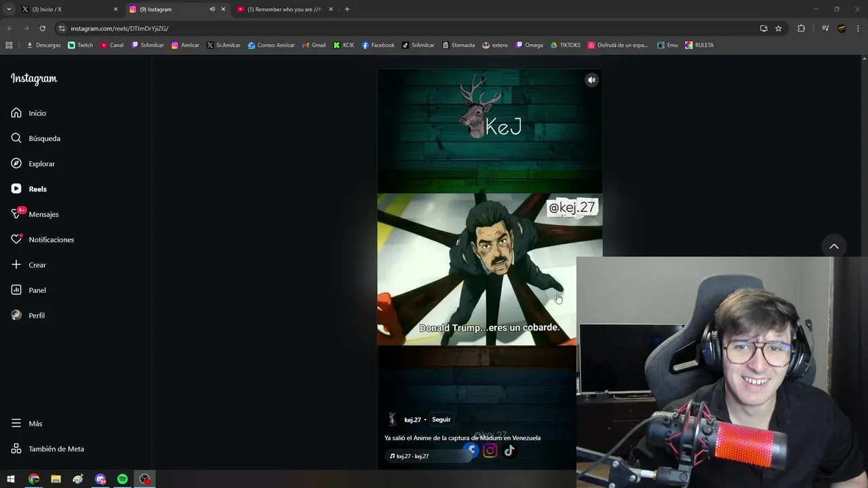Viewport: 868px width, 488px height.
Task: Open the Panel dashboard
Action: (x=28, y=290)
